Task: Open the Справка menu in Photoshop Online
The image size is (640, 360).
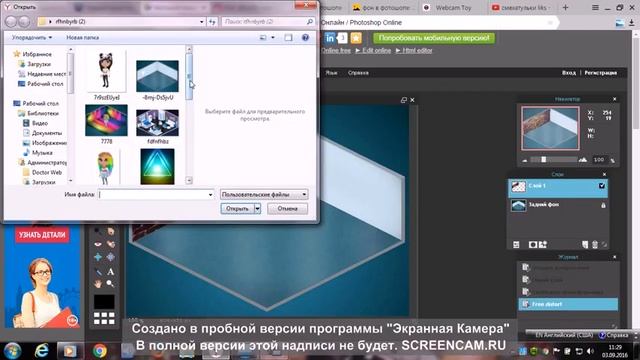Action: 358,73
